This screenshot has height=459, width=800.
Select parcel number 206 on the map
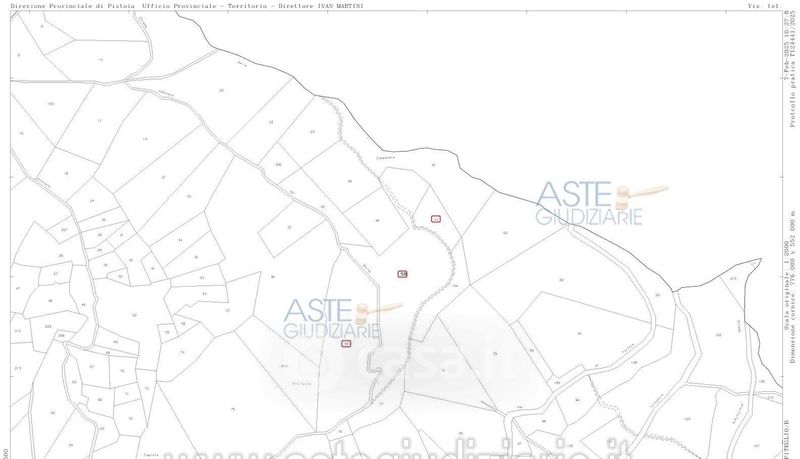pyautogui.click(x=278, y=164)
